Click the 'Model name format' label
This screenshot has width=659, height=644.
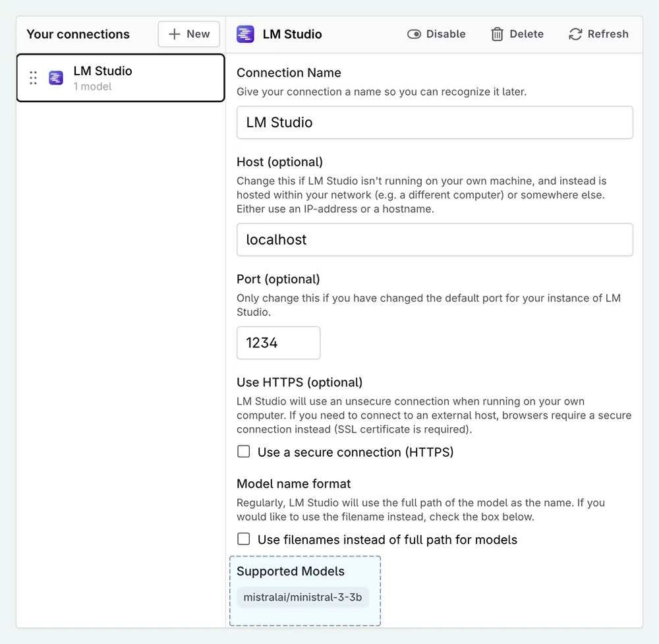tap(293, 484)
